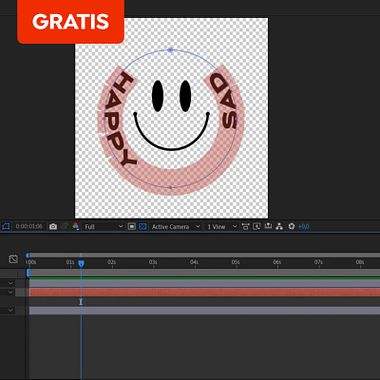Screen dimensions: 380x380
Task: Click the current timecode 0:00:01:06
Action: tap(29, 227)
